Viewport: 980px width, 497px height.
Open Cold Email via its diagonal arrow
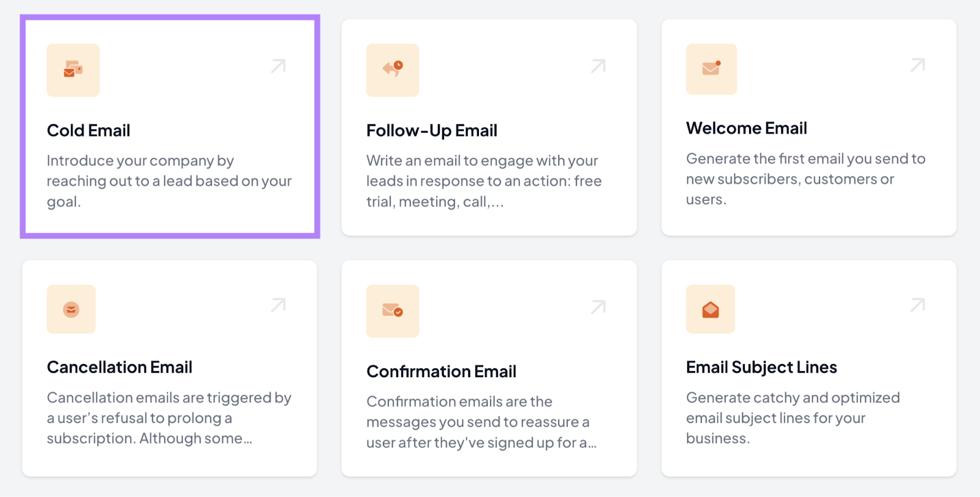[x=279, y=65]
